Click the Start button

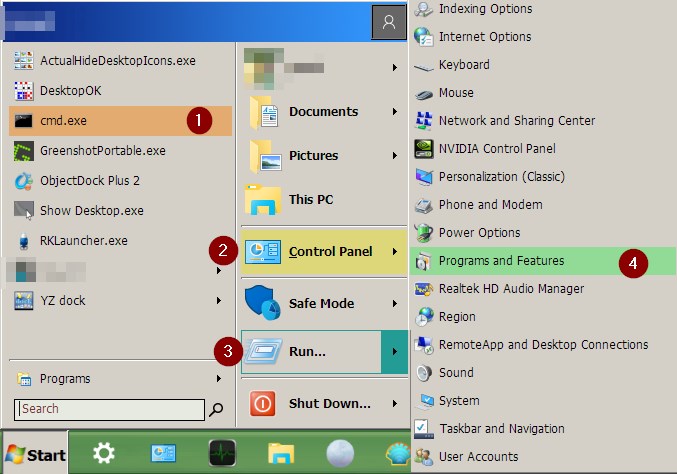pos(35,454)
